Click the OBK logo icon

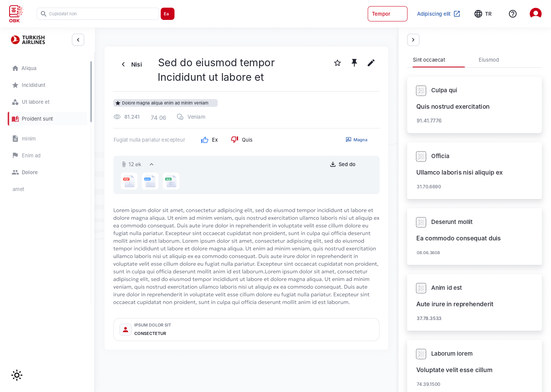coord(16,14)
